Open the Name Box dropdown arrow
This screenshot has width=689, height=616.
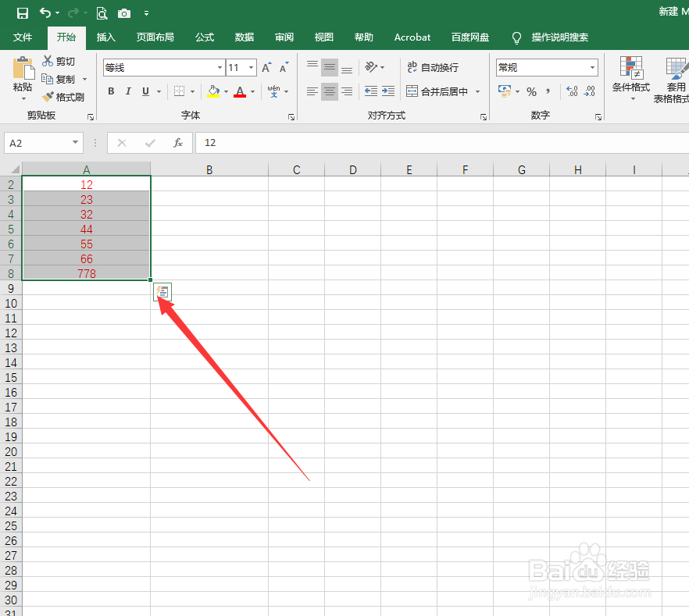(x=75, y=142)
